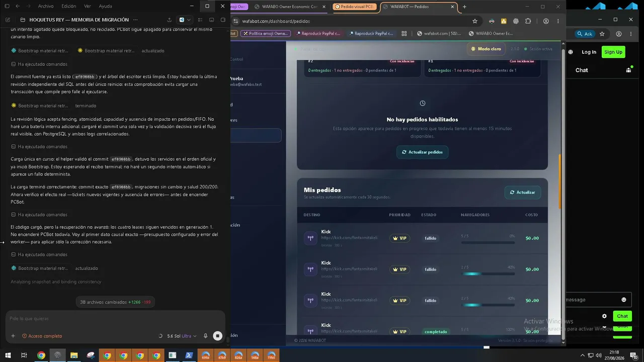
Task: Click the microphone dictation icon
Action: click(205, 336)
